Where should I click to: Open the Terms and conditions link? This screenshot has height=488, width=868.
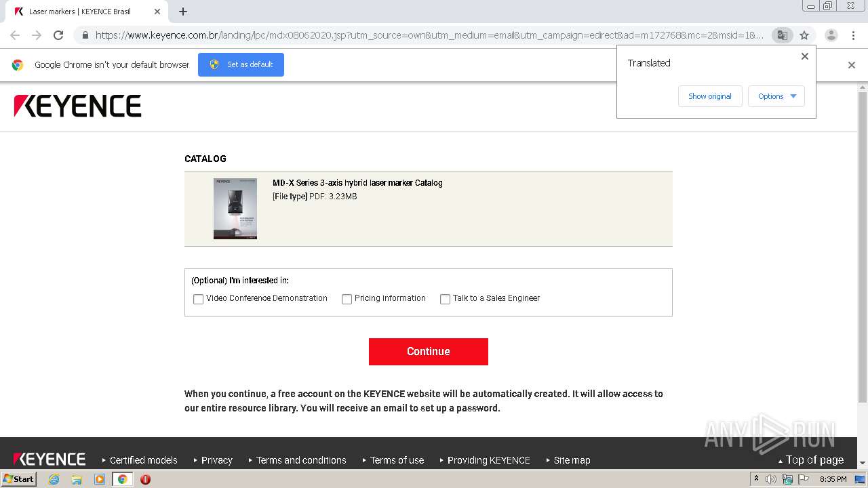[301, 460]
